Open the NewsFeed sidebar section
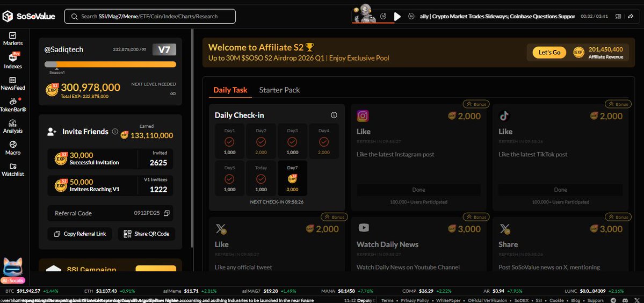This screenshot has height=303, width=644. tap(13, 83)
